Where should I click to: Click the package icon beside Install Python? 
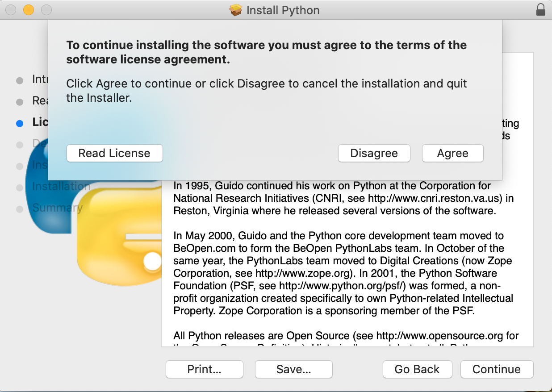click(x=236, y=10)
